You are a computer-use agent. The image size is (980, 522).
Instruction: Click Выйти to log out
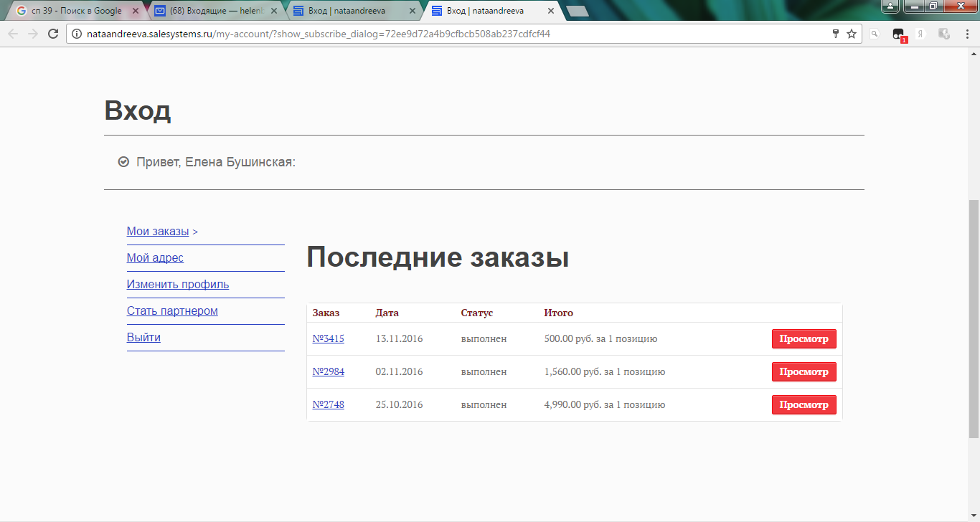[143, 337]
